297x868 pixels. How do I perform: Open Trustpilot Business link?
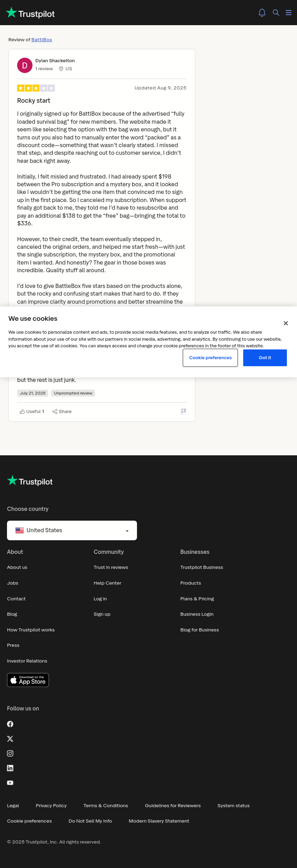click(202, 567)
